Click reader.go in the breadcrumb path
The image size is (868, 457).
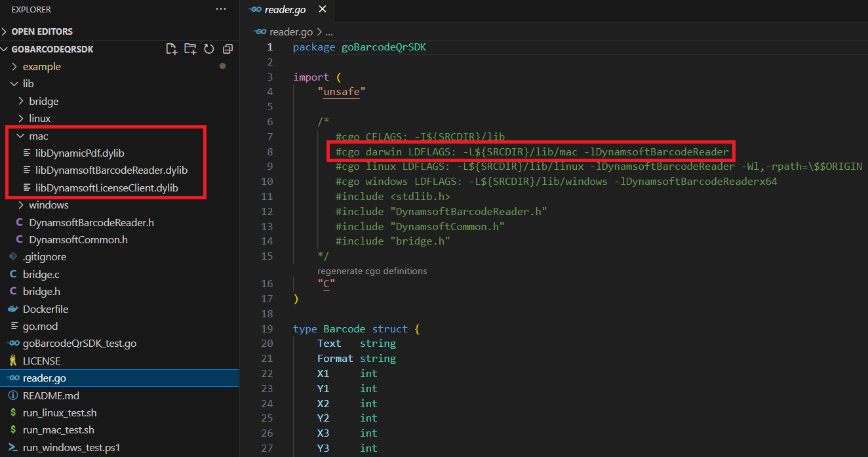pyautogui.click(x=290, y=31)
